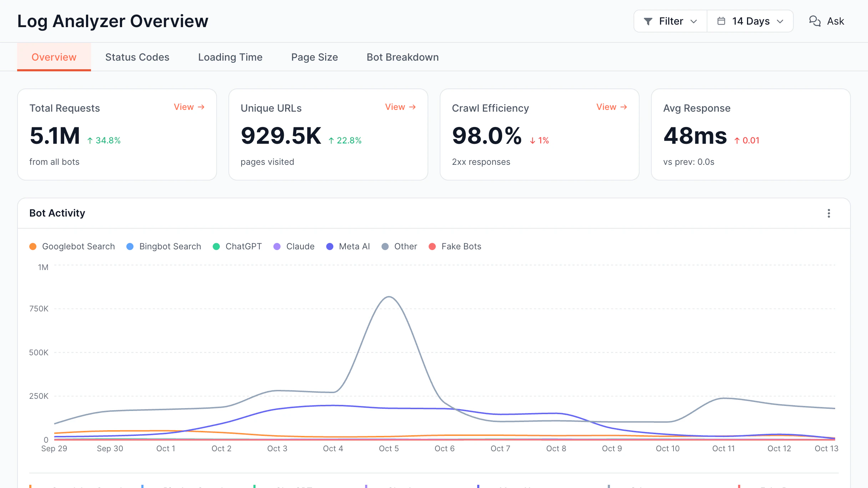
Task: Click View link on Crawl Efficiency card
Action: 612,107
